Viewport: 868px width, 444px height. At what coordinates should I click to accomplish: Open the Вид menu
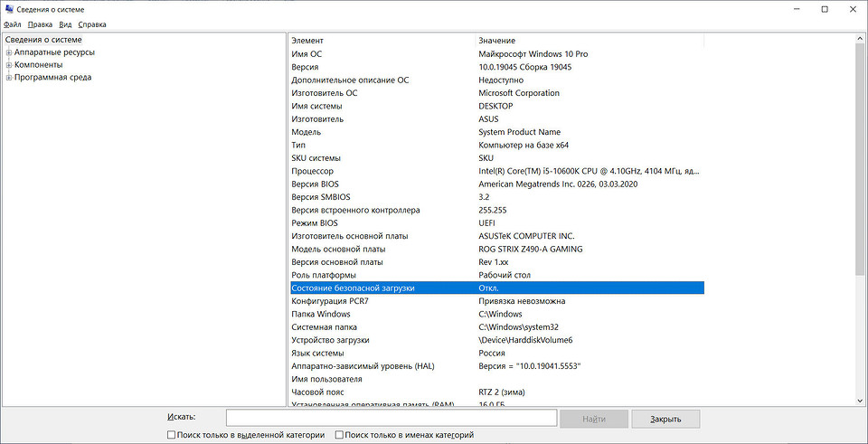pyautogui.click(x=66, y=24)
